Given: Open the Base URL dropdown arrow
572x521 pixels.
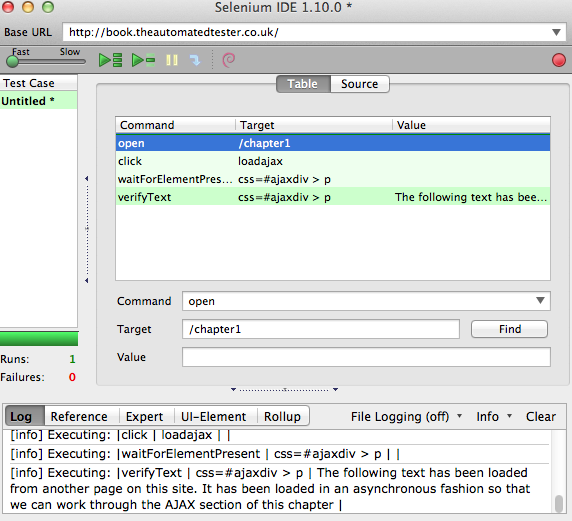Looking at the screenshot, I should pos(556,32).
